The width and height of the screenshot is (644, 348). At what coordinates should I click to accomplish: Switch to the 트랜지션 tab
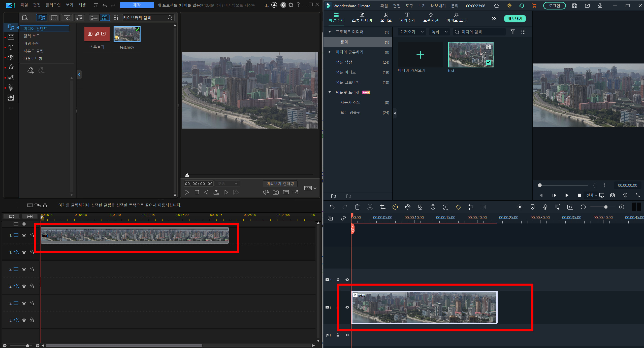click(431, 17)
